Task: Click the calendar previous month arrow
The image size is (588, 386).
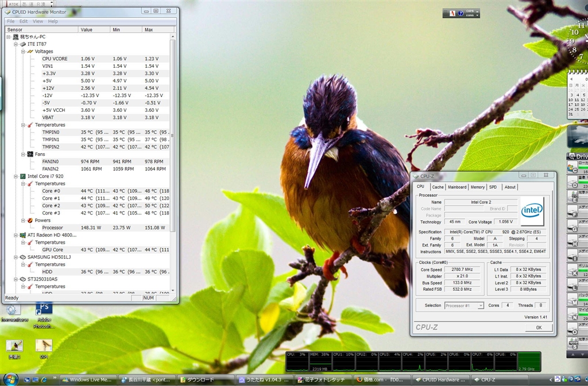Action: coord(571,80)
